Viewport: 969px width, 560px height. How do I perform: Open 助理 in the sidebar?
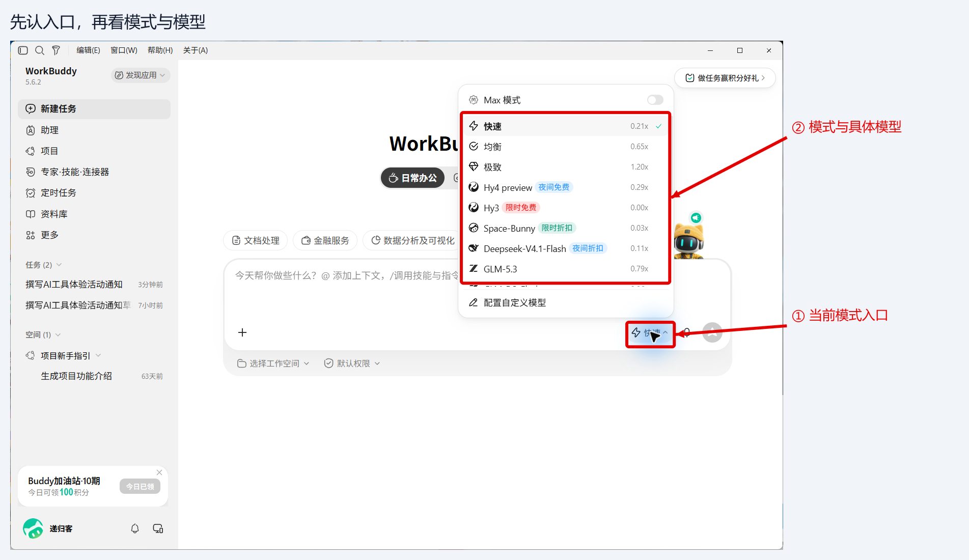pyautogui.click(x=94, y=130)
